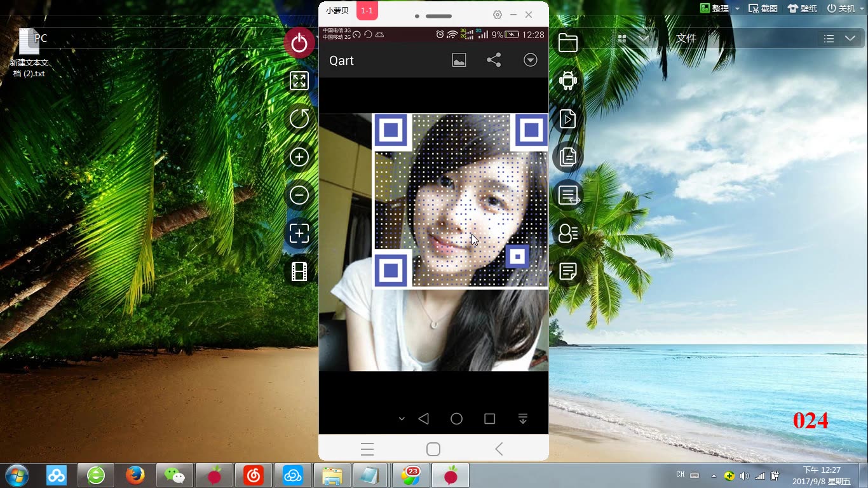868x488 pixels.
Task: Take a screenshot with the capture frame icon
Action: pyautogui.click(x=299, y=233)
